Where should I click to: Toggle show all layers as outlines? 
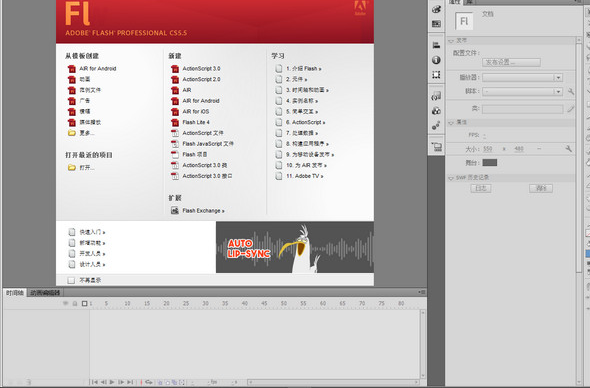[x=85, y=303]
